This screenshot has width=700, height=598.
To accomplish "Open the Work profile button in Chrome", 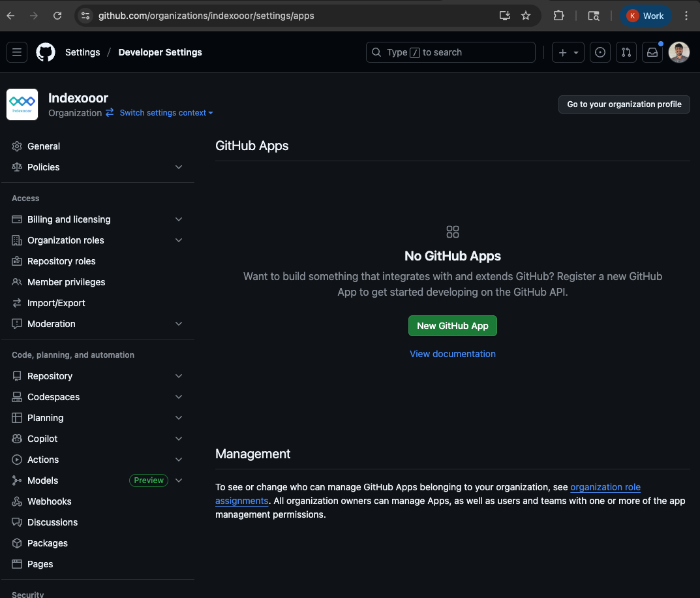I will click(x=645, y=16).
